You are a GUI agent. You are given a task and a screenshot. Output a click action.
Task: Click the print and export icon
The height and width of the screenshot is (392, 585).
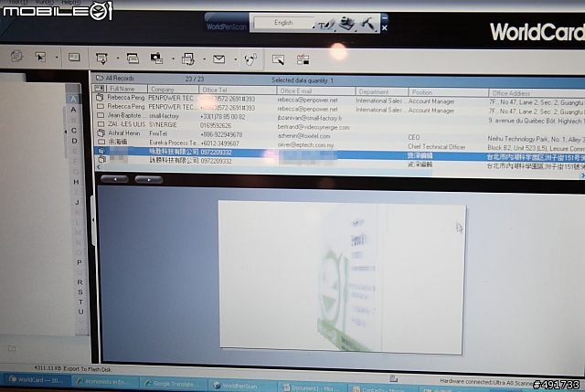[x=187, y=58]
